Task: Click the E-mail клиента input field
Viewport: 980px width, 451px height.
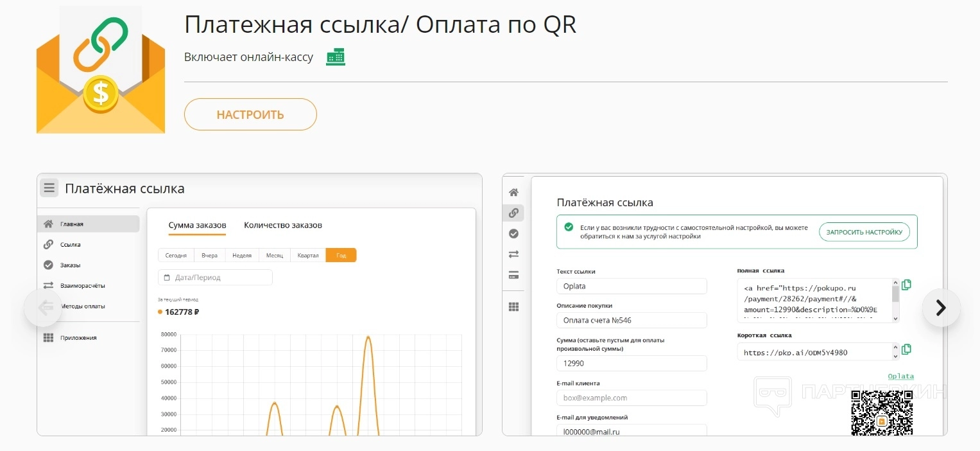Action: click(632, 398)
